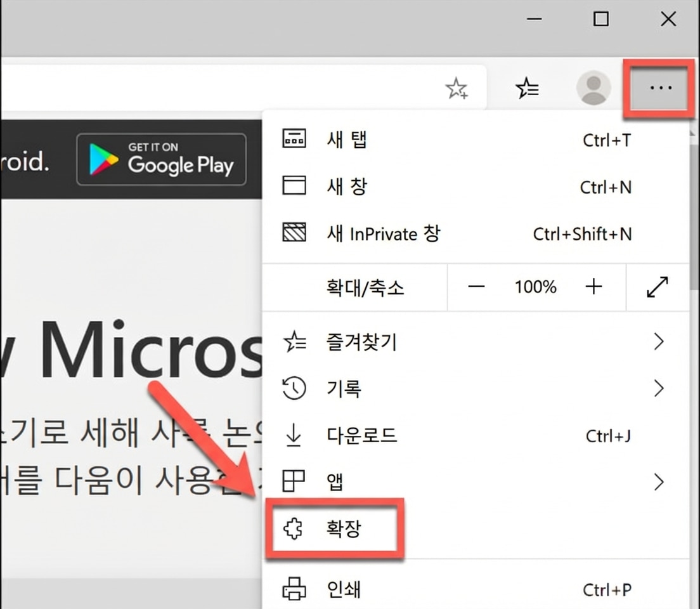
Task: Zoom in with the plus button
Action: 593,287
